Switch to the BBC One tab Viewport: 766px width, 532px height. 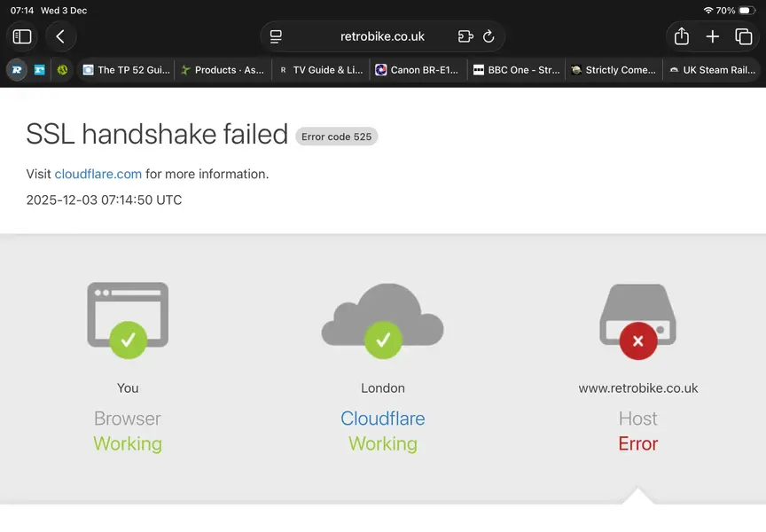[x=515, y=70]
